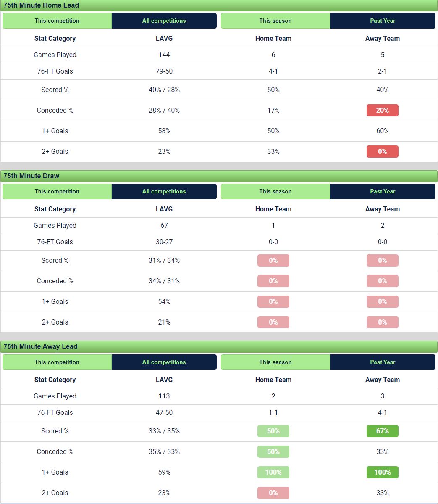Enable This season in 75th Minute Draw
This screenshot has height=504, width=438.
pyautogui.click(x=275, y=191)
